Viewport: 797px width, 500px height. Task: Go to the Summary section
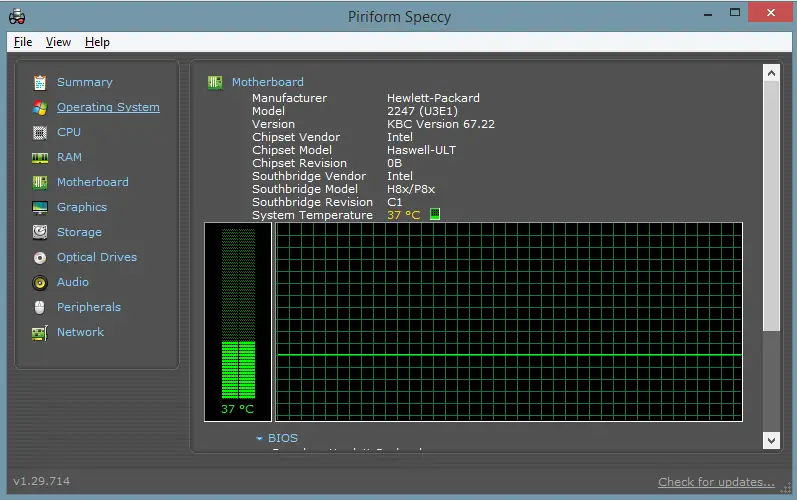tap(84, 82)
